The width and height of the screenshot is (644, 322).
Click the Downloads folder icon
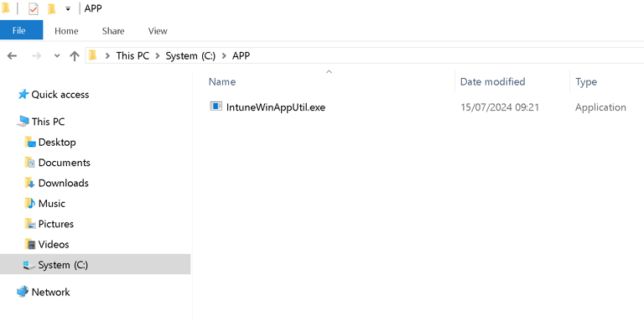click(30, 183)
